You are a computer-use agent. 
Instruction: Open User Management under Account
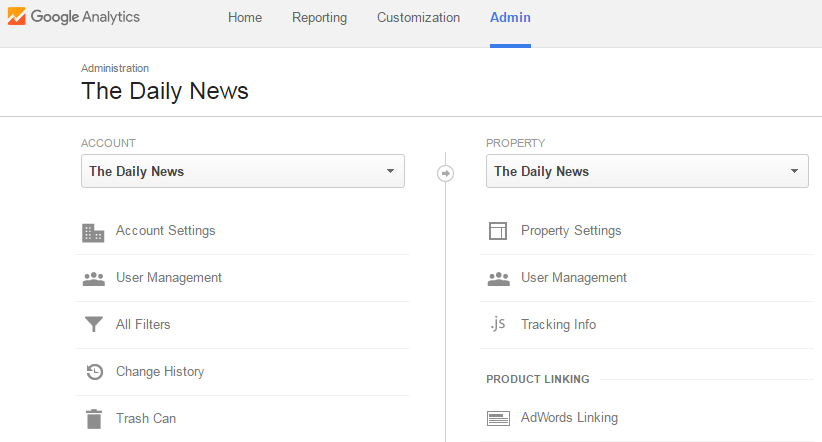169,277
